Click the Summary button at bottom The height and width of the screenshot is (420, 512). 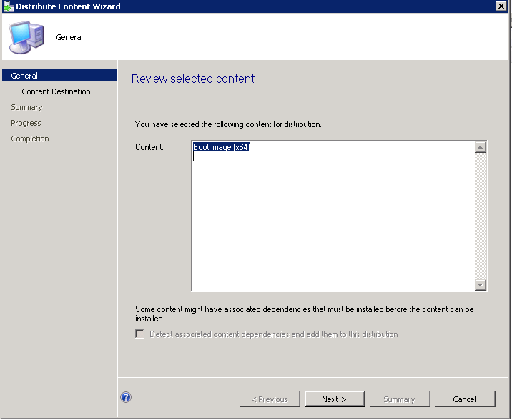[x=400, y=399]
